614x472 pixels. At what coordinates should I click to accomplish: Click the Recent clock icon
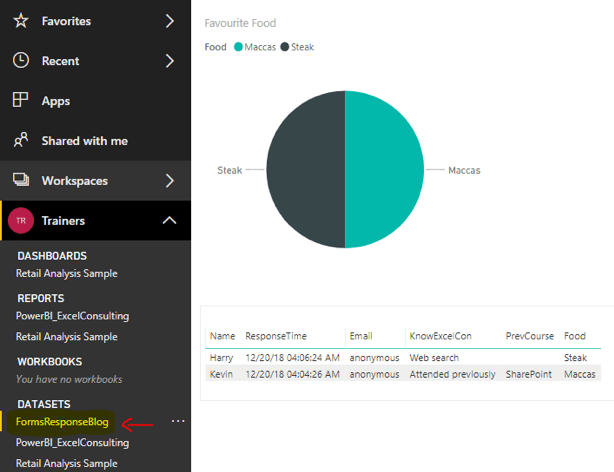pos(21,61)
